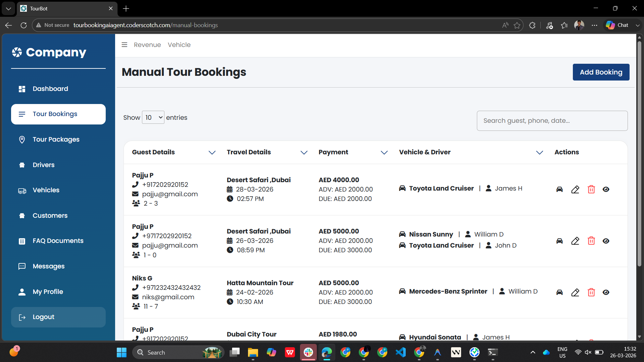Sort by Travel Details column chevron
Screen dimensions: 644x362
click(x=304, y=152)
